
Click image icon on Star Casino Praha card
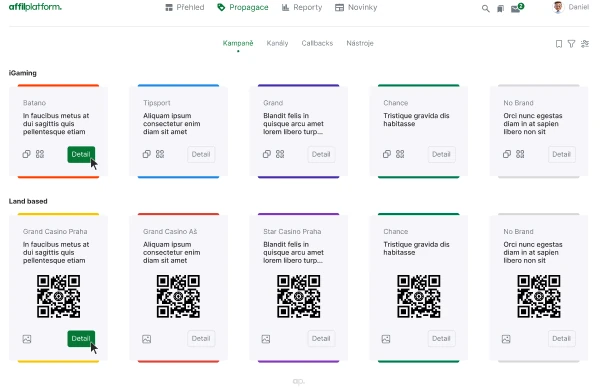[x=266, y=339]
